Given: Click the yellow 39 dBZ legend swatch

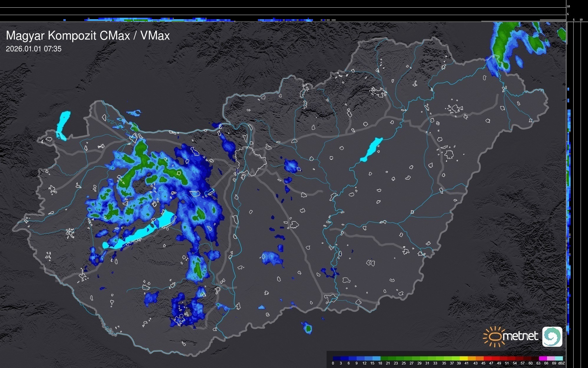Looking at the screenshot, I should click(x=464, y=358).
